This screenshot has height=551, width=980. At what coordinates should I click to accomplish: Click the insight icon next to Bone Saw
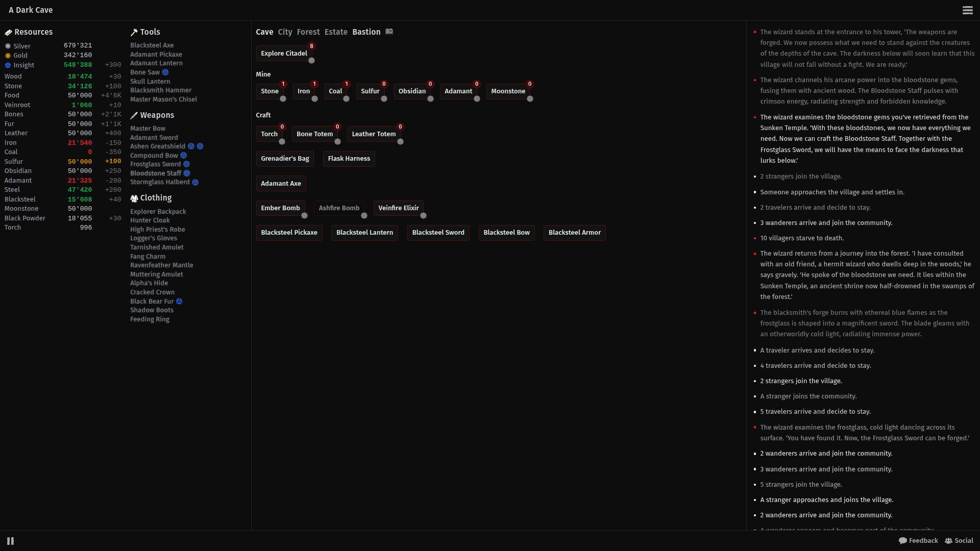click(x=165, y=72)
